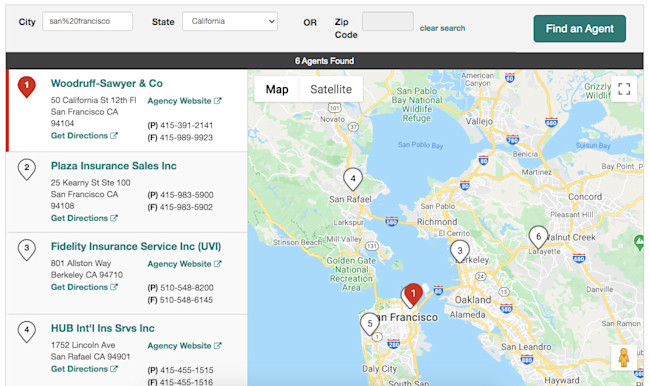Select map pin 5 near San Francisco
Image resolution: width=650 pixels, height=386 pixels.
click(369, 324)
